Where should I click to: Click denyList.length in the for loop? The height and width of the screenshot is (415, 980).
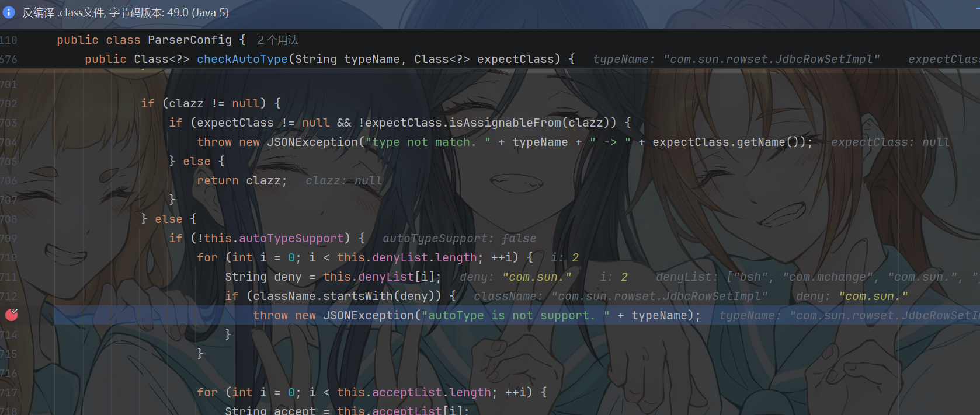click(425, 257)
